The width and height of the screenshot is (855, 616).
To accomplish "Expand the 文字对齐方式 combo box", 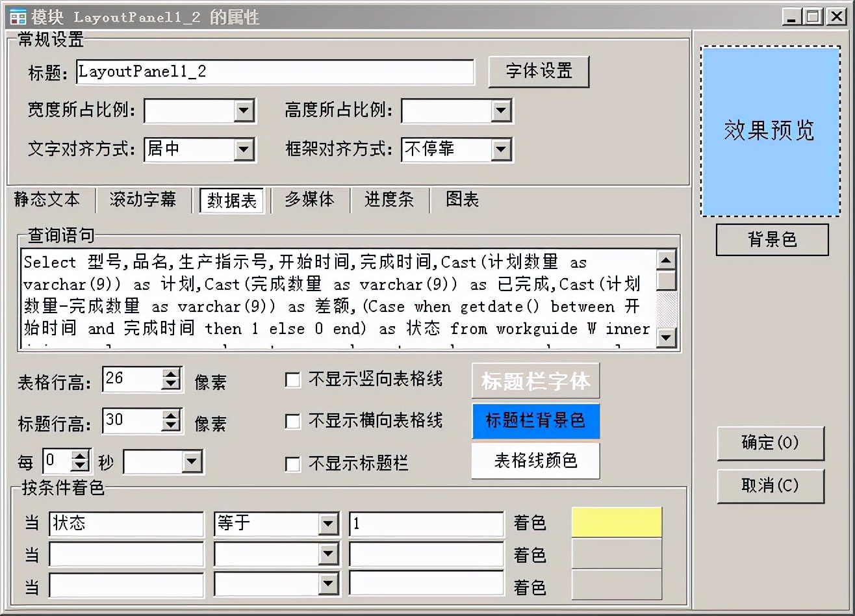I will (244, 150).
